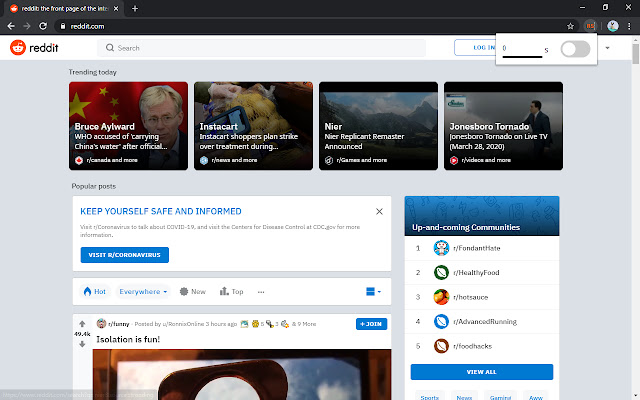Viewport: 640px width, 400px height.
Task: Adjust the slider in the extension popup
Action: pos(522,57)
